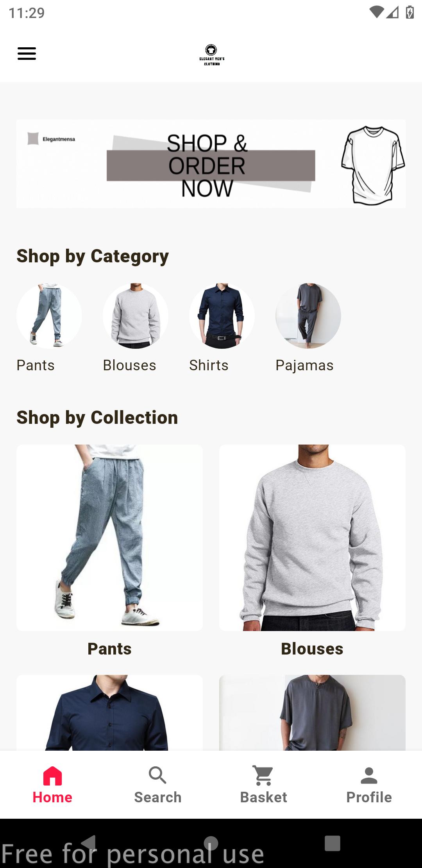Image resolution: width=422 pixels, height=868 pixels.
Task: Select the Pajamas category circle
Action: (x=308, y=316)
